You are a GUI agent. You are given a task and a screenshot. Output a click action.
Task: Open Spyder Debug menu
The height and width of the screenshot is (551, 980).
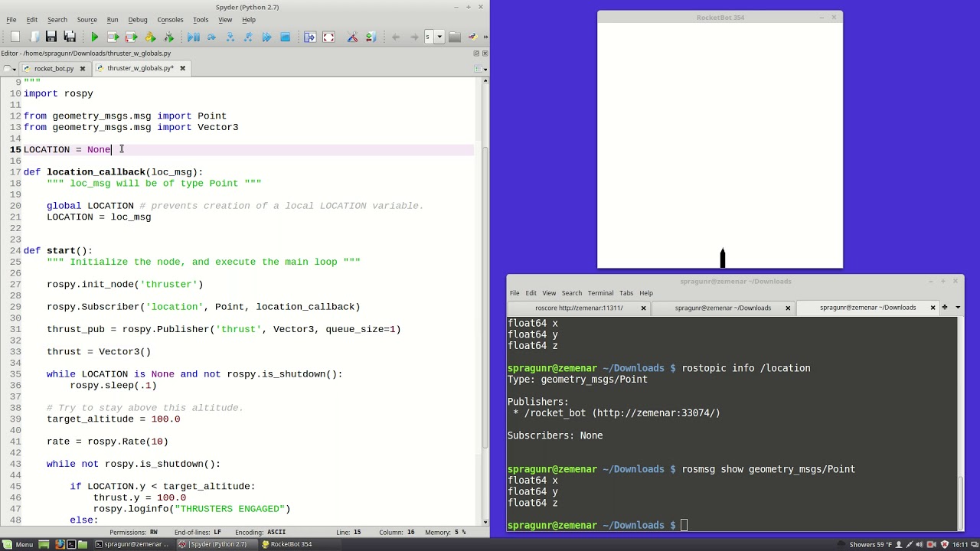pyautogui.click(x=138, y=19)
